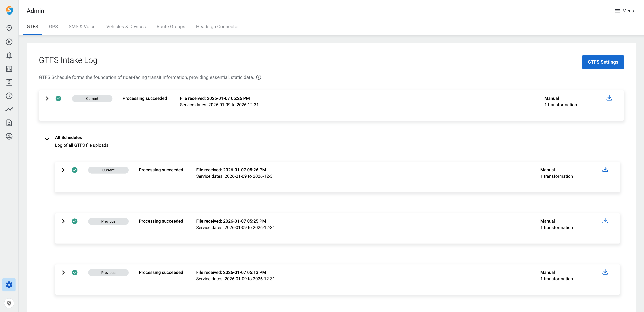Select the trend line analytics icon
This screenshot has height=312, width=644.
click(9, 109)
